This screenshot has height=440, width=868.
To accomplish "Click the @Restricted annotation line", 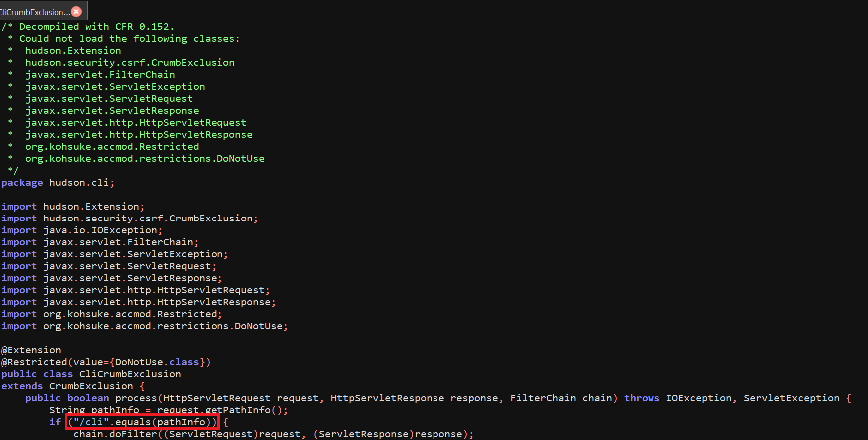I will click(106, 362).
